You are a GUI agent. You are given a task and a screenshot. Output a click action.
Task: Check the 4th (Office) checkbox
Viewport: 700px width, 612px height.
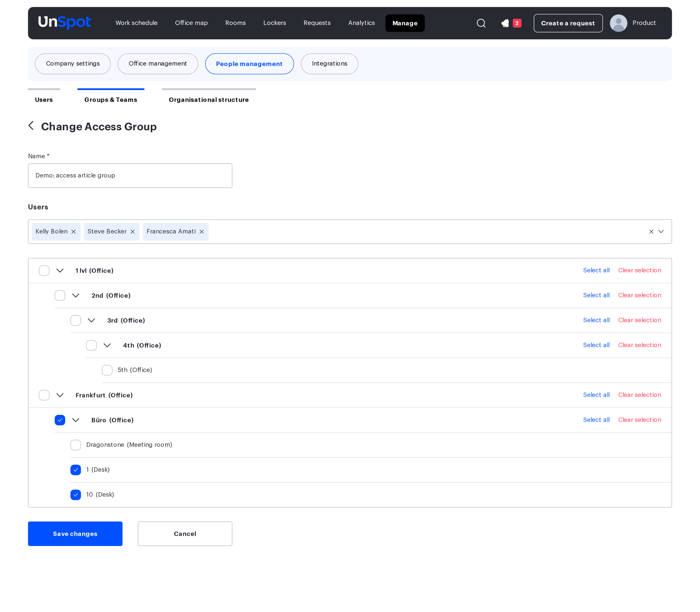(91, 345)
